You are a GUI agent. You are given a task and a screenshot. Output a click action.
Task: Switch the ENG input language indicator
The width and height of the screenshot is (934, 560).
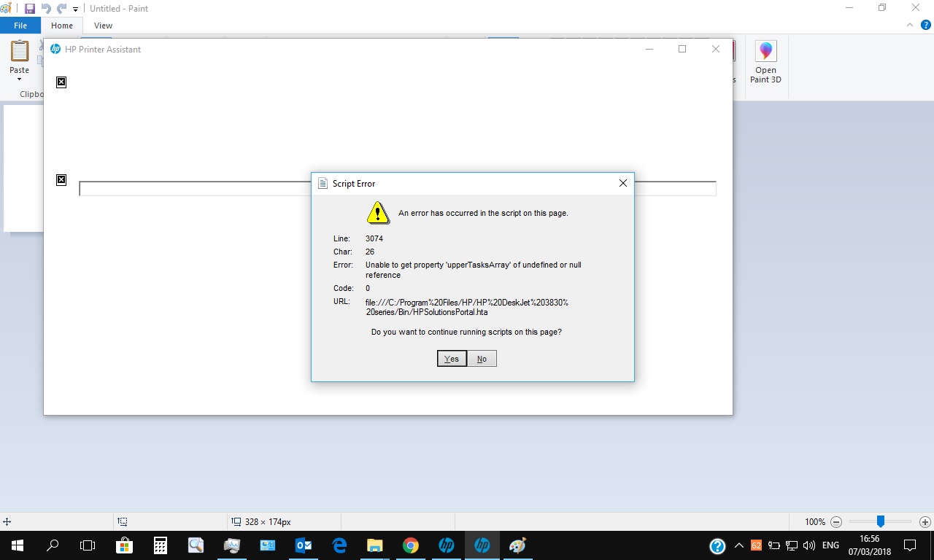pyautogui.click(x=830, y=545)
